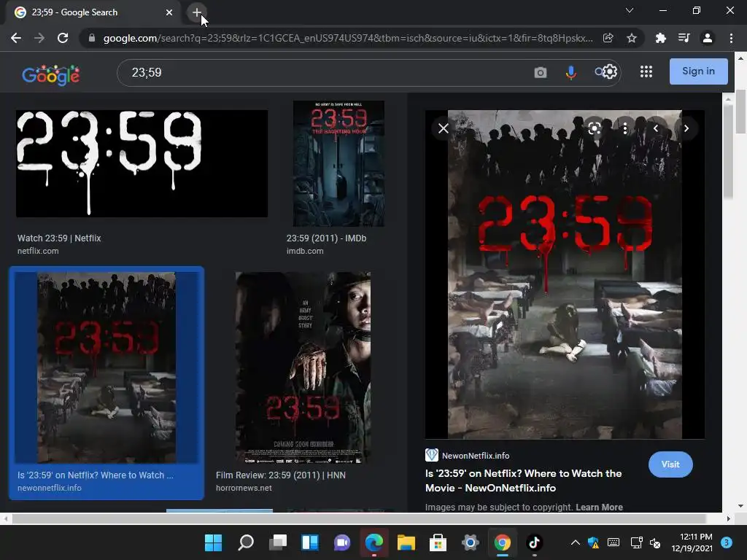Open Chrome extensions puzzle icon

coord(660,38)
